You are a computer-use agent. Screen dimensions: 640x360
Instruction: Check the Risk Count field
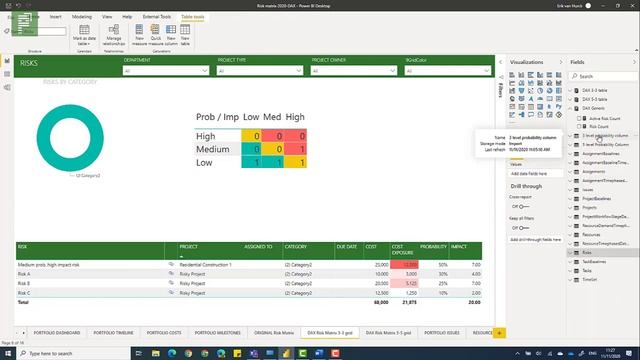[x=579, y=127]
